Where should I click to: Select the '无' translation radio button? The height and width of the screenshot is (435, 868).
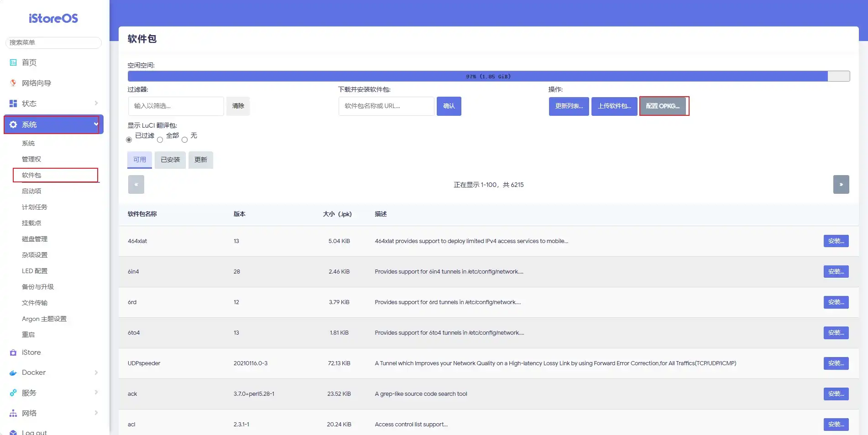click(184, 140)
